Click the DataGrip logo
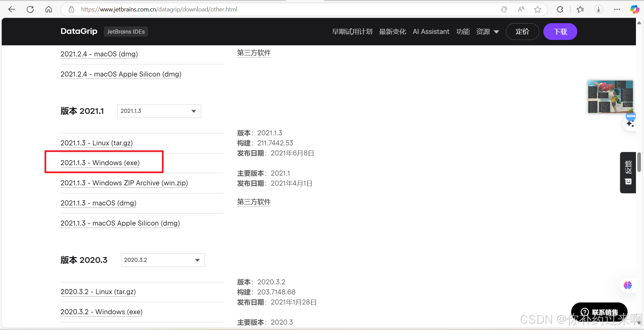644x330 pixels. (x=79, y=31)
